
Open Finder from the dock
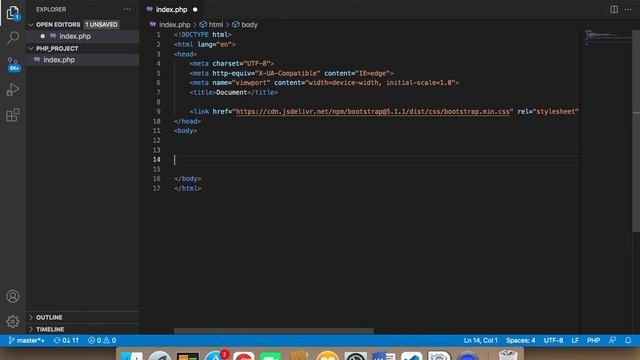point(132,356)
